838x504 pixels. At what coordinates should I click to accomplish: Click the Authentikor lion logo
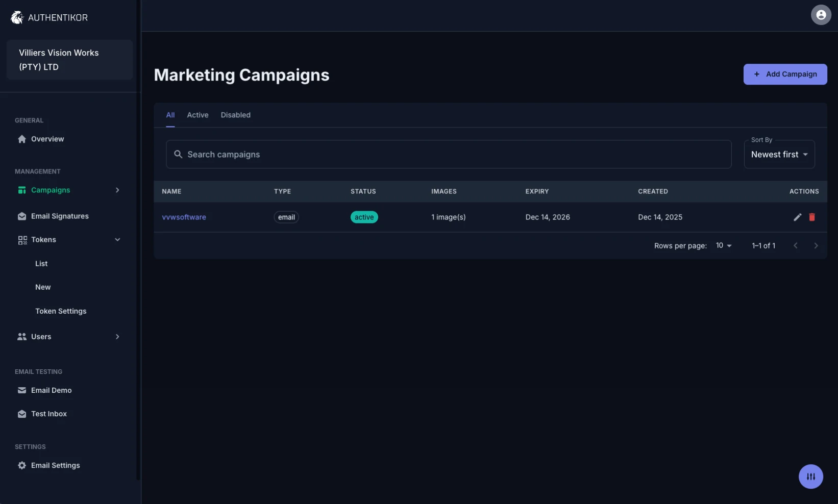pyautogui.click(x=16, y=17)
